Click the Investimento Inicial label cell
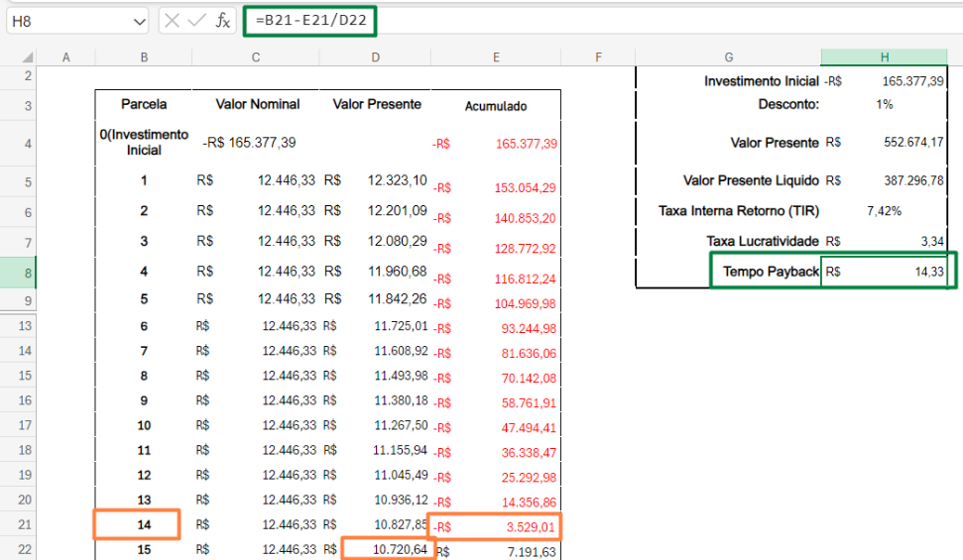963x560 pixels. 728,81
